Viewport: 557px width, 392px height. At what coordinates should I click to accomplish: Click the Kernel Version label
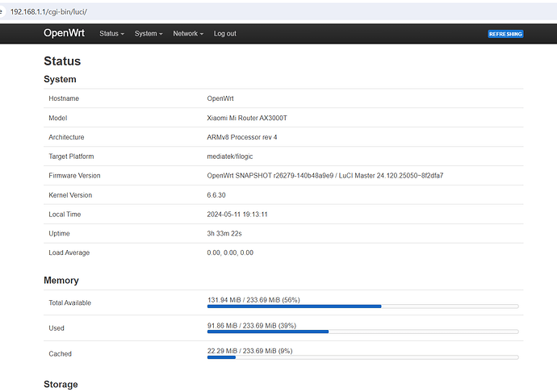tap(70, 195)
